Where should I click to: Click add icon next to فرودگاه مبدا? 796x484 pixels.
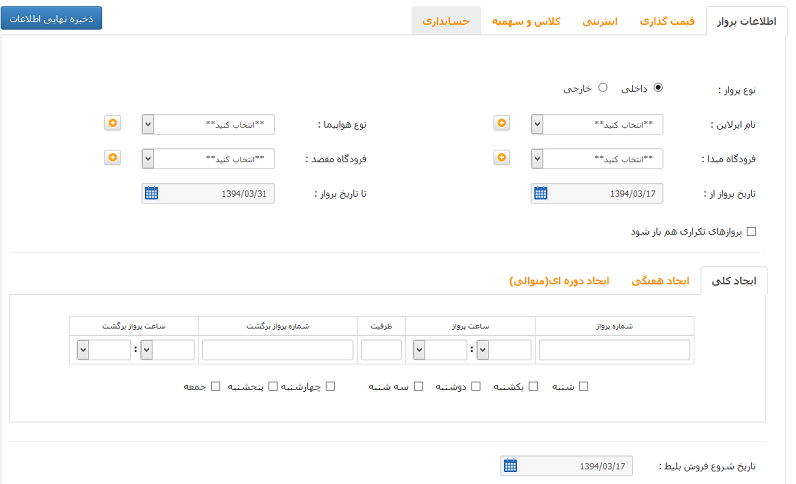tap(502, 158)
